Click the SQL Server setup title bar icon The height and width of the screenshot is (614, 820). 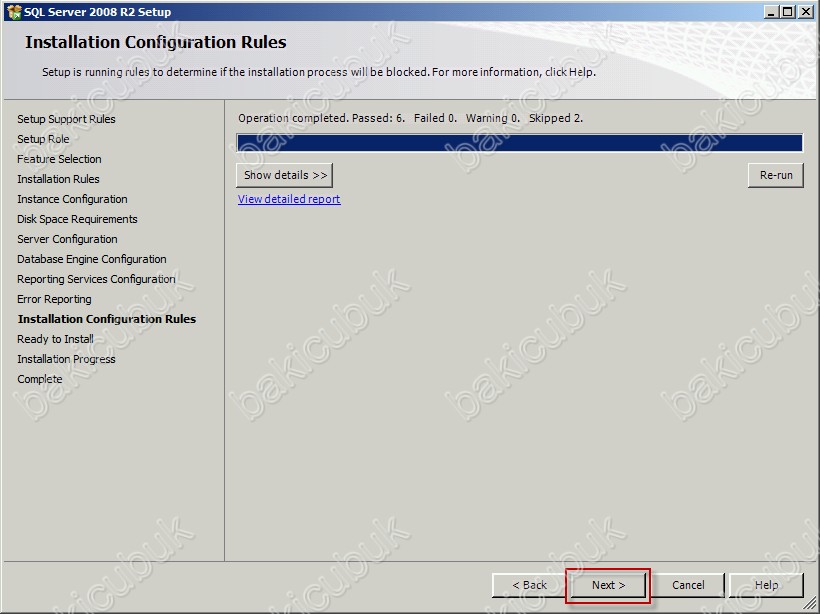(x=14, y=12)
